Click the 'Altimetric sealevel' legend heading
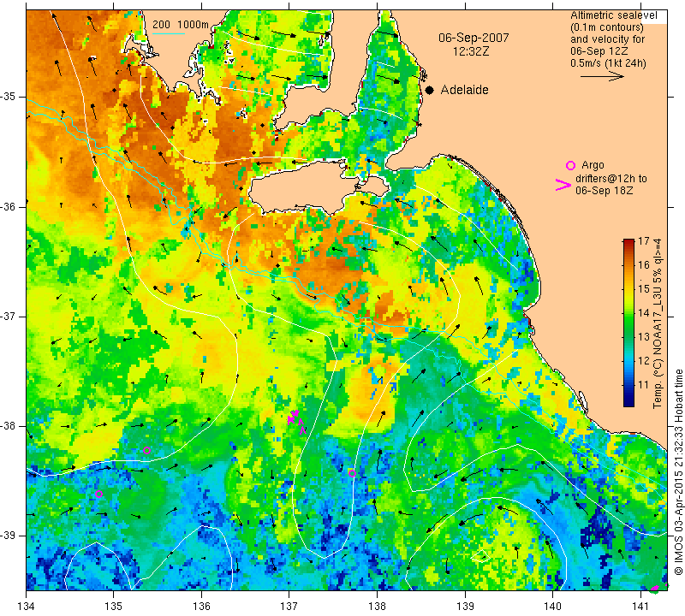 (613, 15)
